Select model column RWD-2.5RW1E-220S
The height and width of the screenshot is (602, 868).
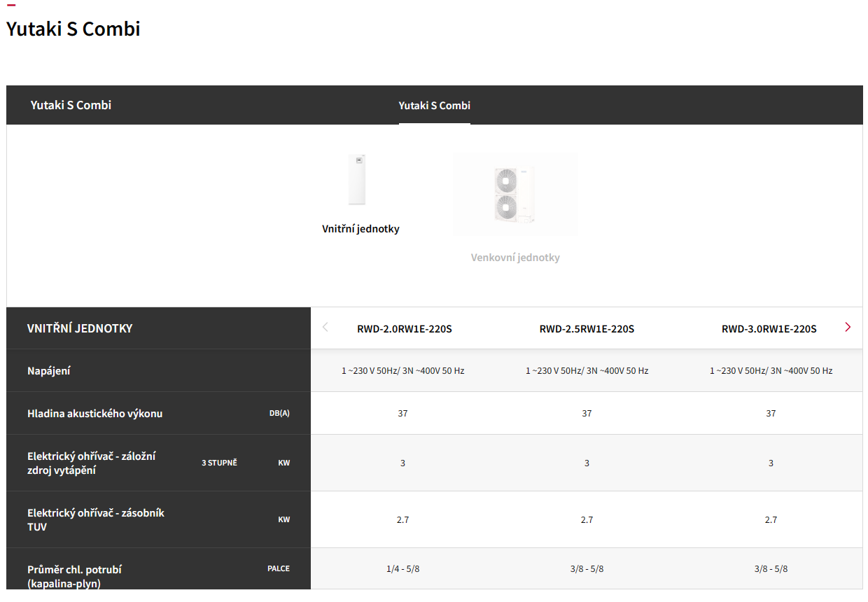(x=587, y=329)
